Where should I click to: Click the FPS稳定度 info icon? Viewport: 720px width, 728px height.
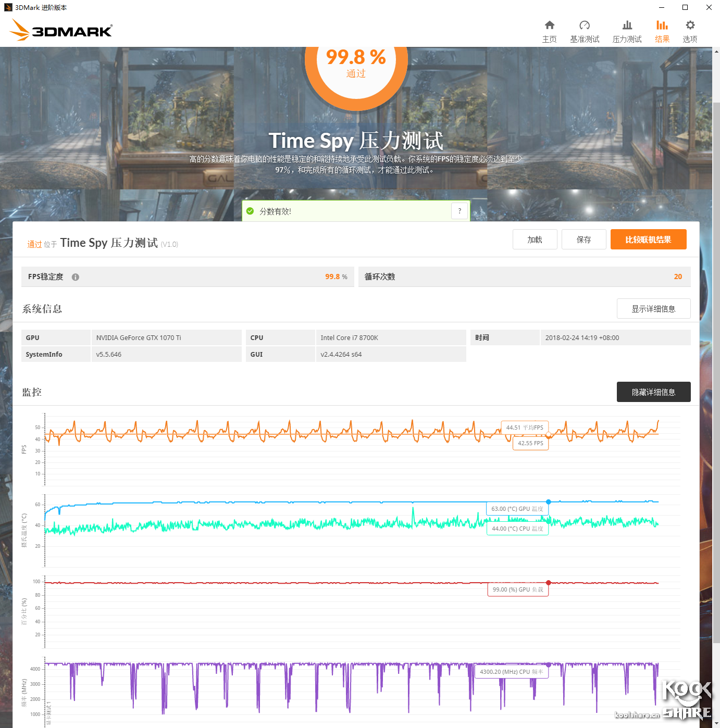76,277
